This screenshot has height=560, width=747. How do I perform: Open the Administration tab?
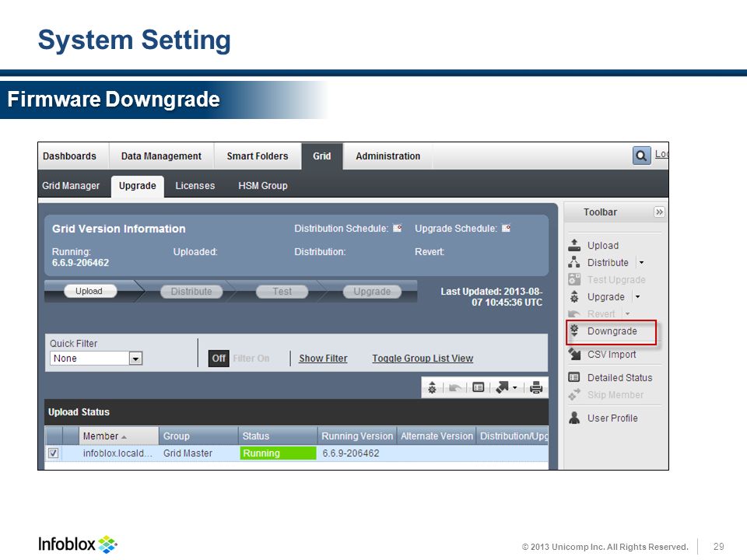(388, 156)
